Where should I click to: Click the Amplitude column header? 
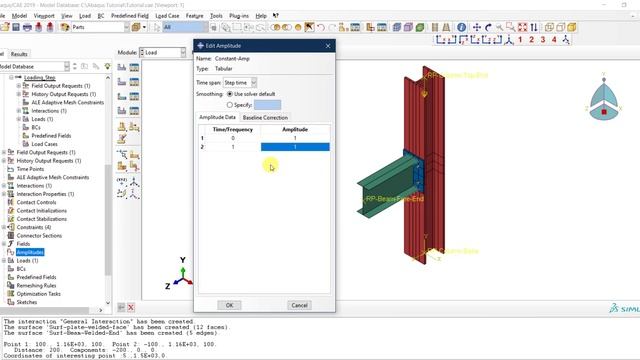[295, 129]
